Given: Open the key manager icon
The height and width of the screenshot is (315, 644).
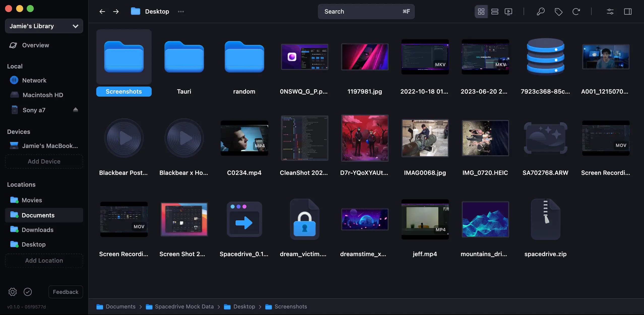Looking at the screenshot, I should [540, 12].
